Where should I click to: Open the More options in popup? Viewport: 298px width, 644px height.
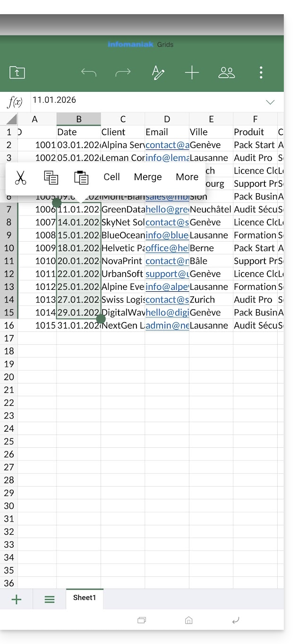[x=187, y=177]
